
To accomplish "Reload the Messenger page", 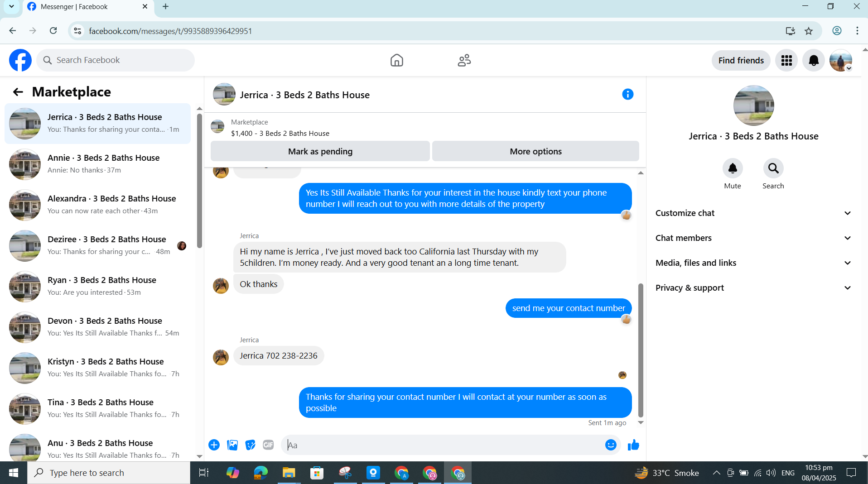I will [53, 31].
